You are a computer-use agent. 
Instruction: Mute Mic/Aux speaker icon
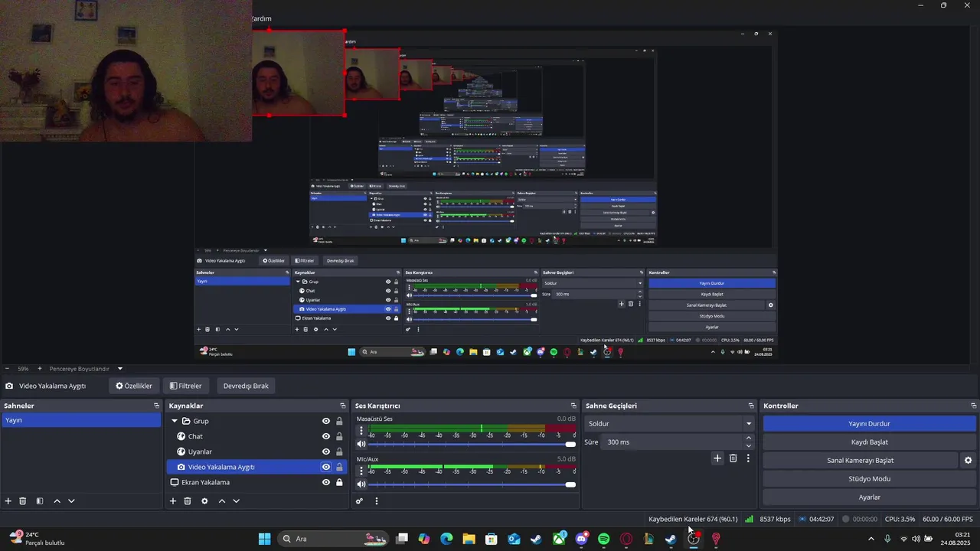[361, 484]
